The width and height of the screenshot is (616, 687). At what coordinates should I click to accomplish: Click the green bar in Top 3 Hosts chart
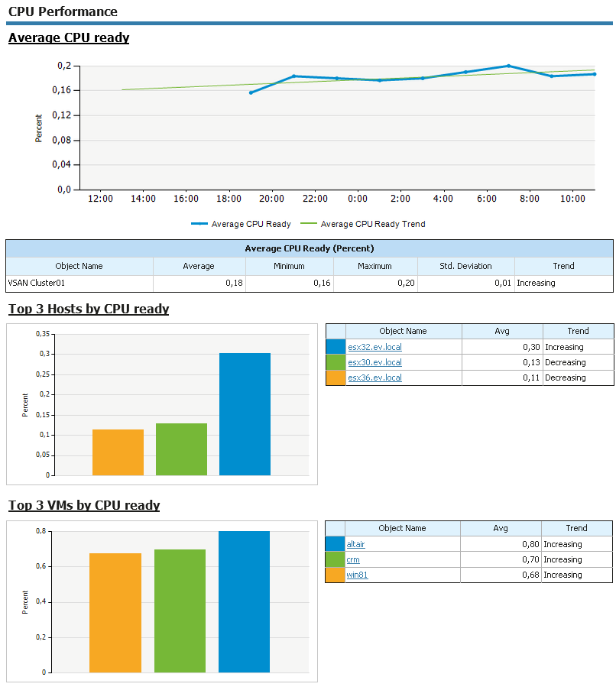(181, 449)
